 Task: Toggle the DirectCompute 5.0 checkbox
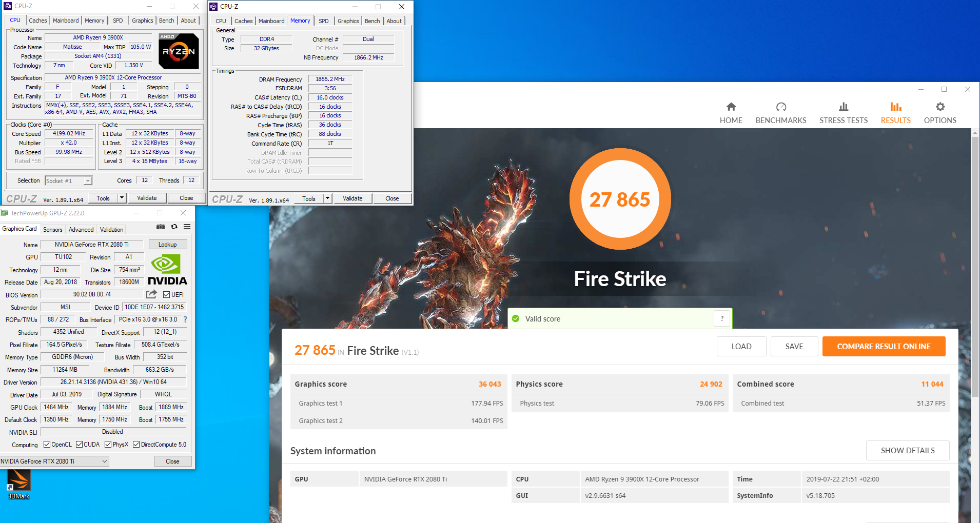[x=136, y=445]
